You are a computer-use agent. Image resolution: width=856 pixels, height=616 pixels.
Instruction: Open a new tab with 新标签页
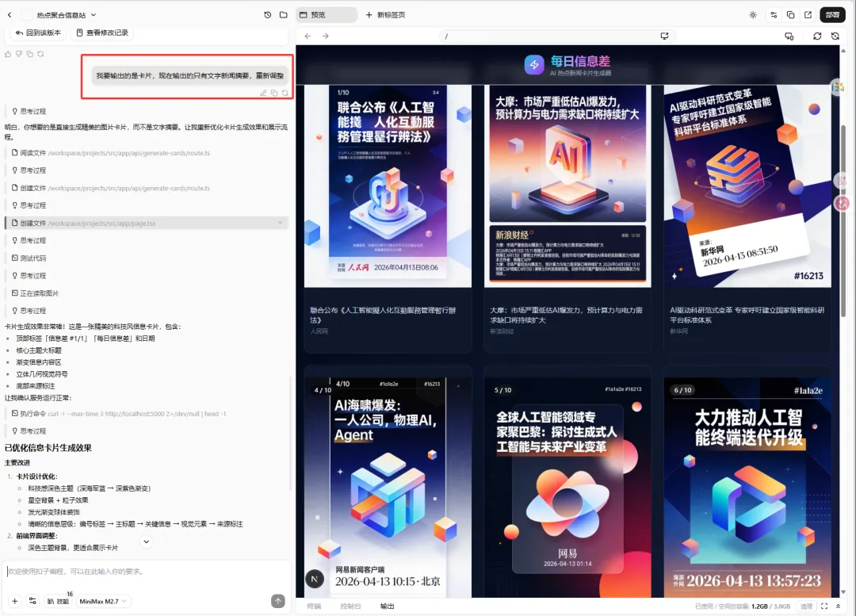[x=385, y=15]
